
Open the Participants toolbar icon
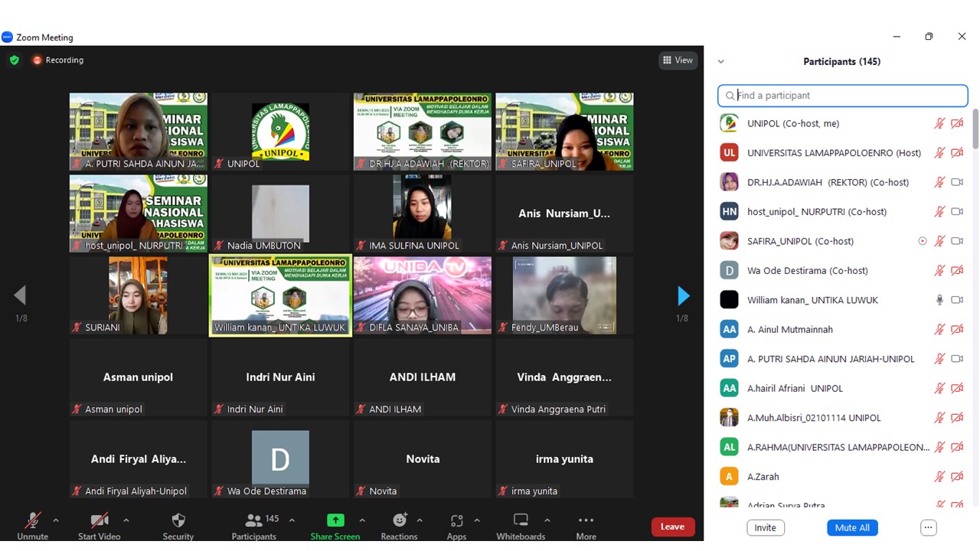tap(253, 520)
